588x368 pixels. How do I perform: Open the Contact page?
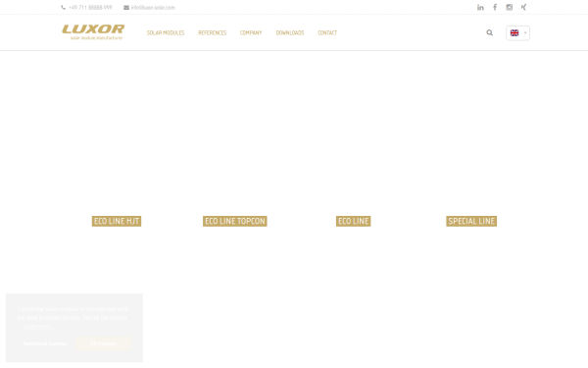pyautogui.click(x=327, y=33)
